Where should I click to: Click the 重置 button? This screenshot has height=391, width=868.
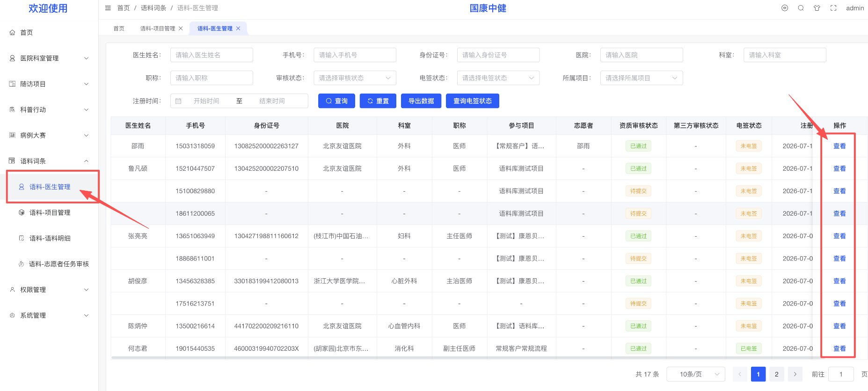click(378, 101)
